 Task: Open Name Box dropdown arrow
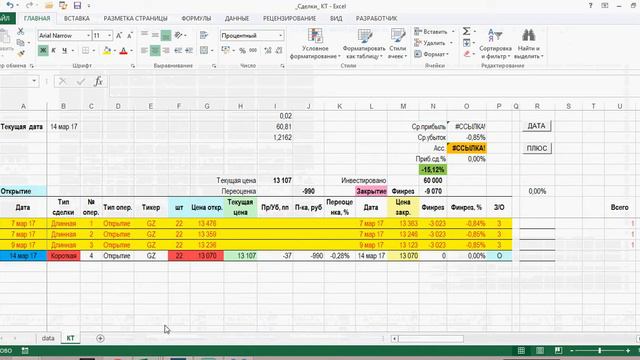pyautogui.click(x=34, y=81)
